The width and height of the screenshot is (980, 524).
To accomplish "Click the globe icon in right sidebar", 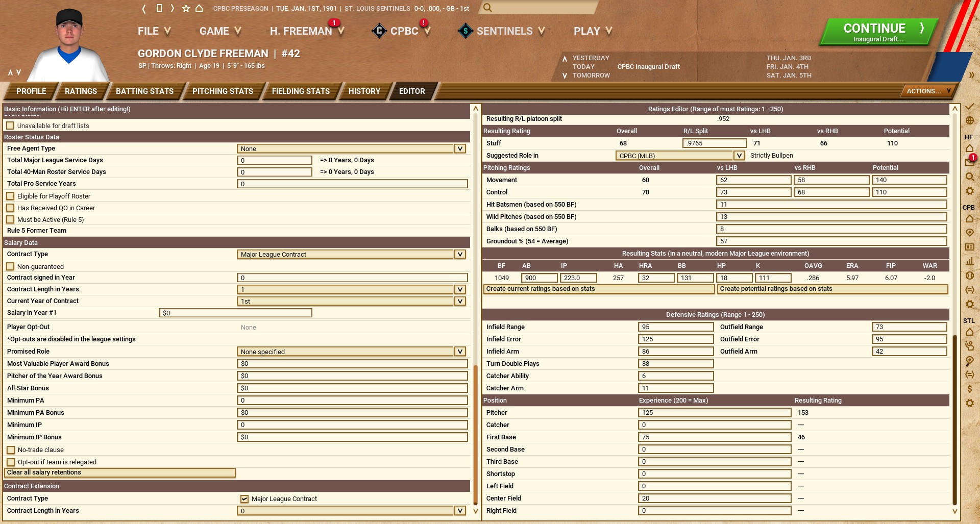I will [x=969, y=121].
